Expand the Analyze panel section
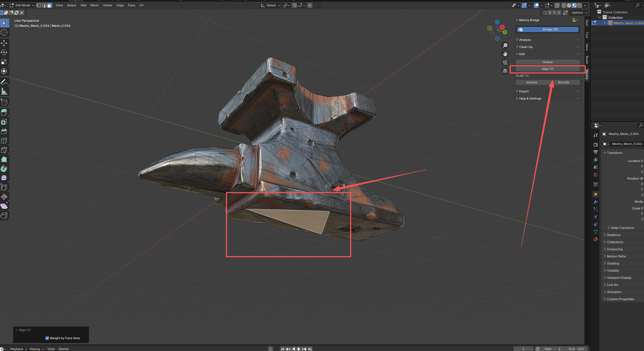Image resolution: width=644 pixels, height=351 pixels. pyautogui.click(x=524, y=40)
